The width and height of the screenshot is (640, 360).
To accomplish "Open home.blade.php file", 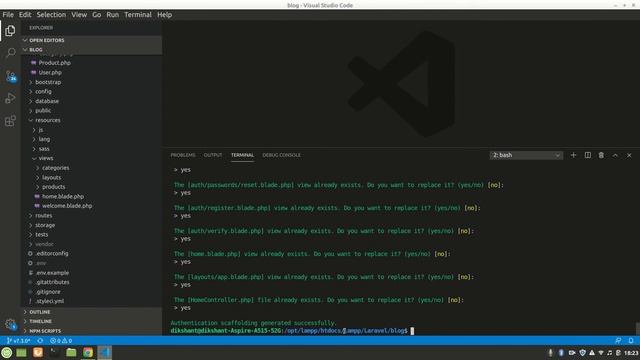I will [x=62, y=196].
